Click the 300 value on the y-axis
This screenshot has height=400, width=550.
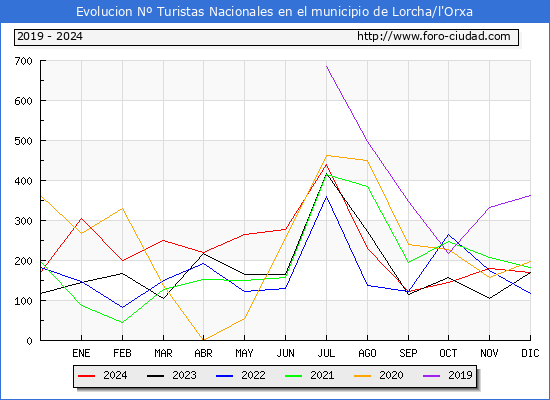click(24, 221)
